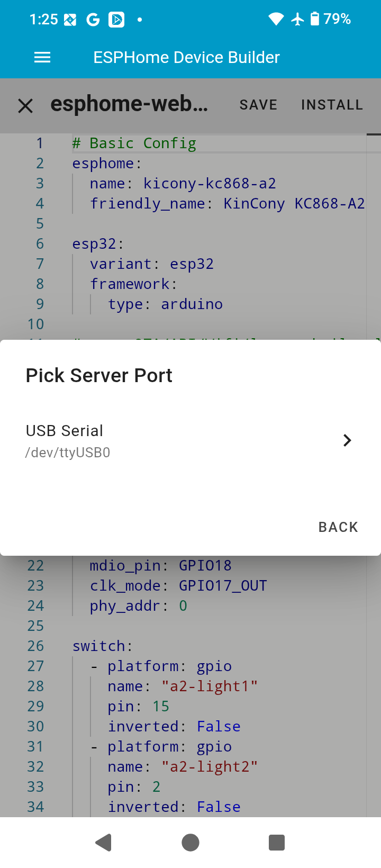Tap the Google G notification icon

93,20
